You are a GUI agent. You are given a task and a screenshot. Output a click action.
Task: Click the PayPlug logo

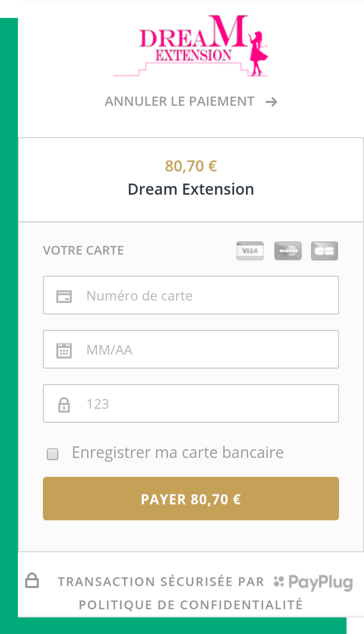click(x=313, y=581)
